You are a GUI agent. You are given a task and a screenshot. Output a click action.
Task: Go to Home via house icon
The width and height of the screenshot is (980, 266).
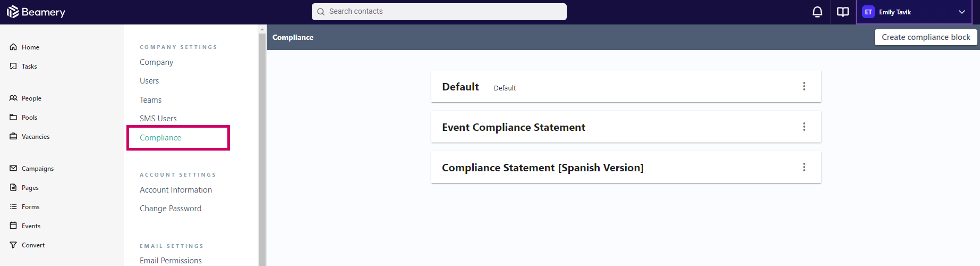pos(13,47)
